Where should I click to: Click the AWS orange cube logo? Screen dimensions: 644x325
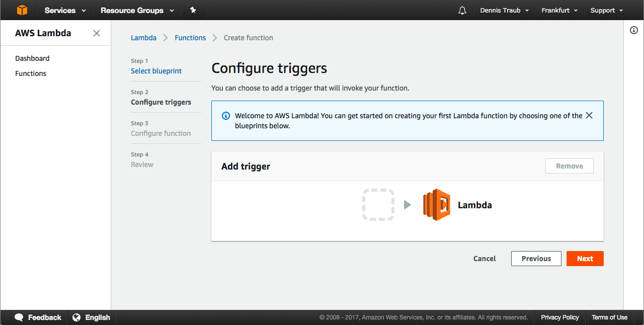coord(22,10)
